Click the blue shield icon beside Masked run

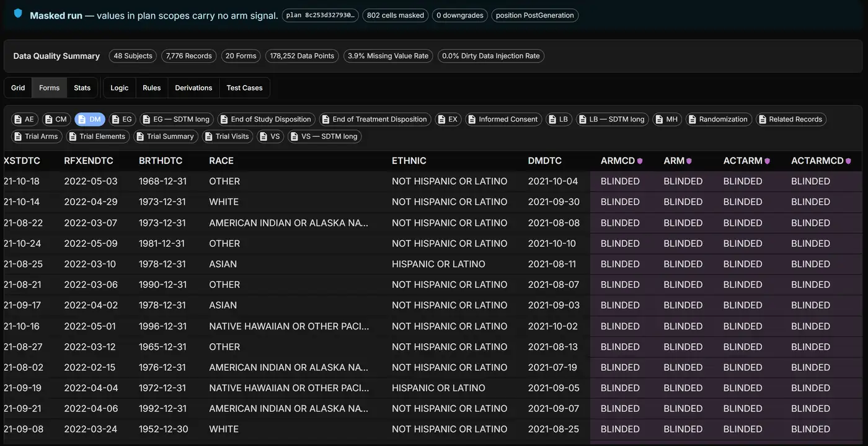[18, 13]
